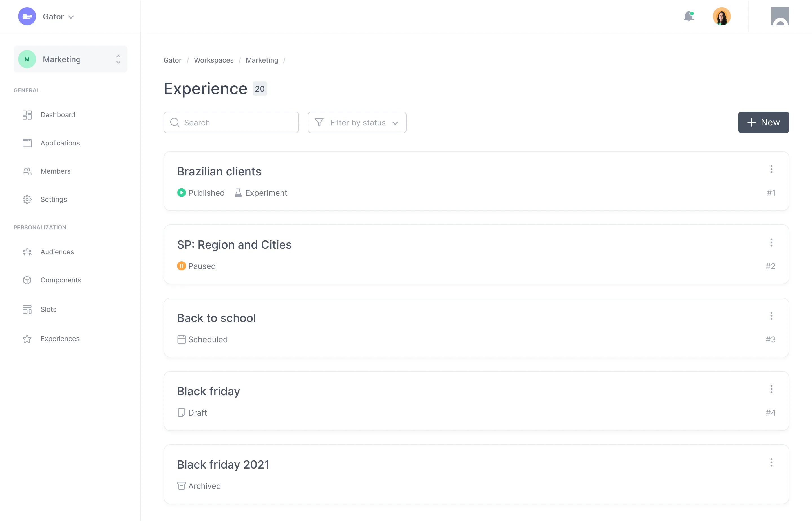Select Applications in the sidebar
The height and width of the screenshot is (521, 812).
(60, 143)
